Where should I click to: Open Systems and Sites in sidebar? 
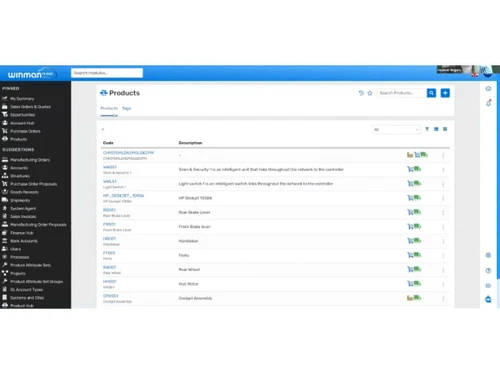27,298
